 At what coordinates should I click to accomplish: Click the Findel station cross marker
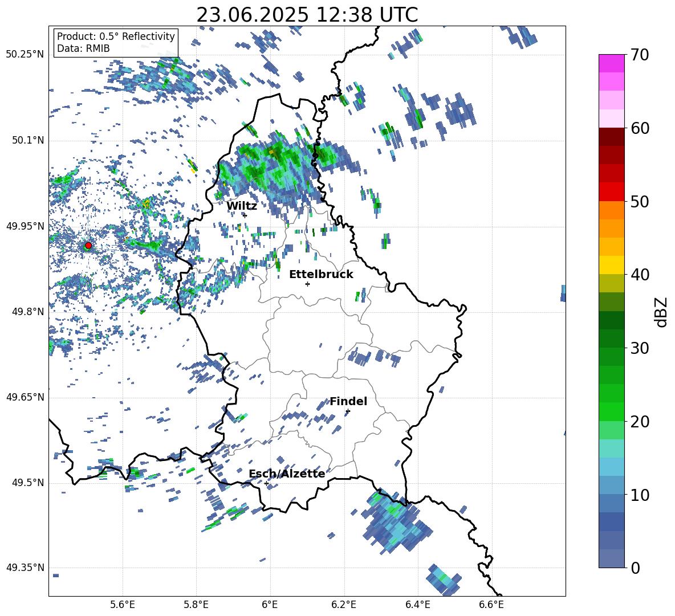tap(348, 411)
